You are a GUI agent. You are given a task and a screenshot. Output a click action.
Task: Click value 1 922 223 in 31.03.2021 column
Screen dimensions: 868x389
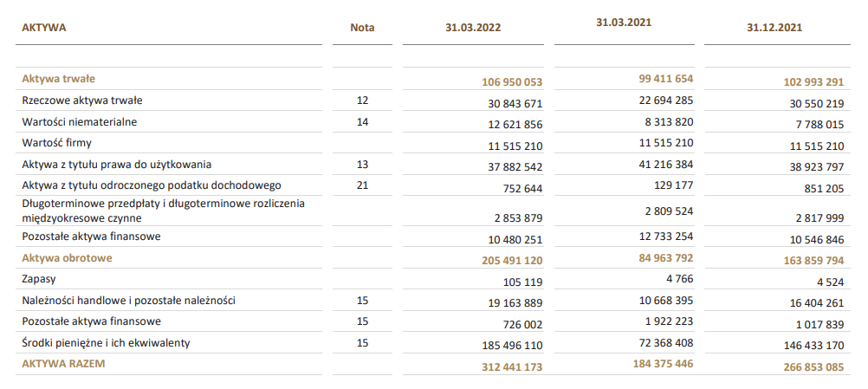[669, 321]
